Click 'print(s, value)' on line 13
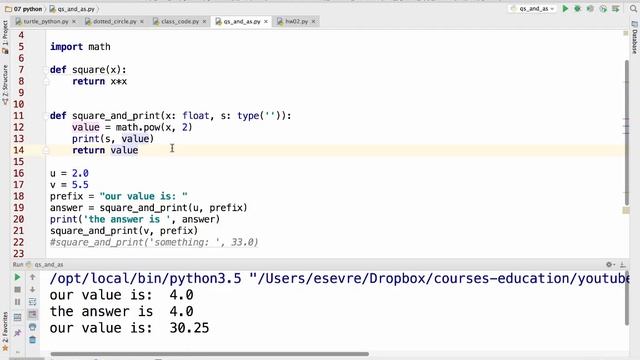This screenshot has height=360, width=640. click(113, 139)
